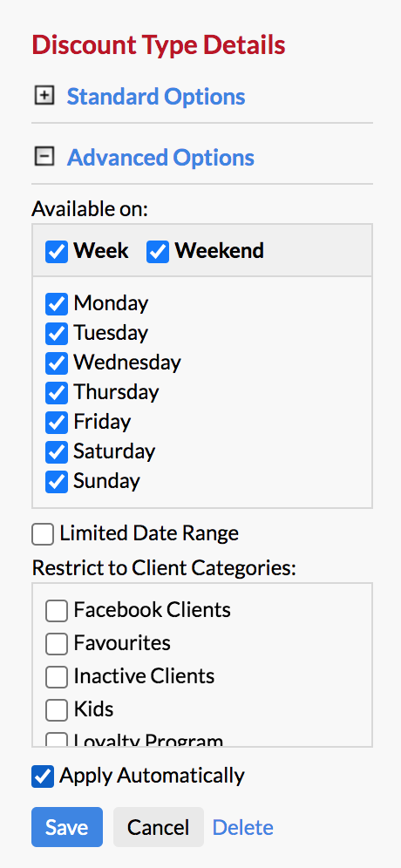The image size is (401, 868).
Task: Uncheck Saturday in the day list
Action: point(57,451)
